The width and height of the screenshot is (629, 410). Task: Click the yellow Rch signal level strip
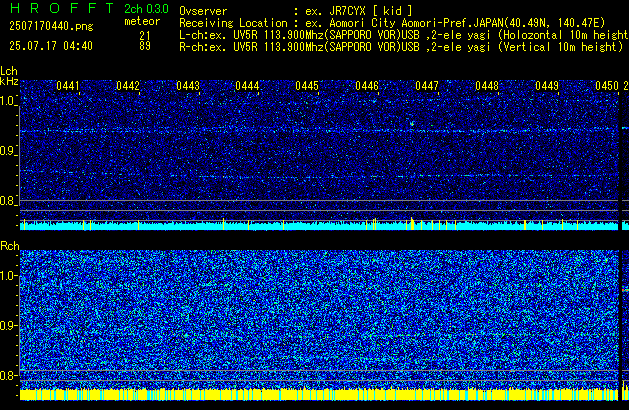click(x=319, y=394)
